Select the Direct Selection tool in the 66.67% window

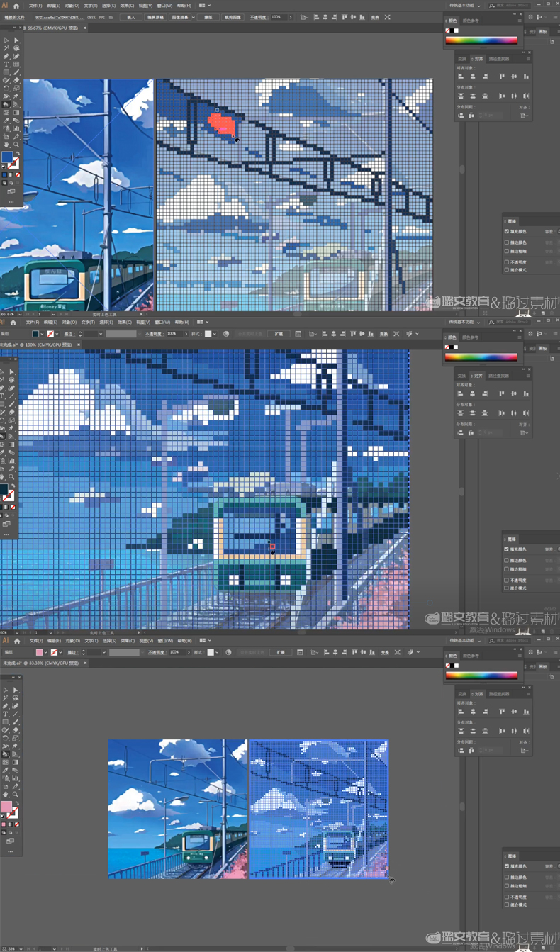pos(16,40)
